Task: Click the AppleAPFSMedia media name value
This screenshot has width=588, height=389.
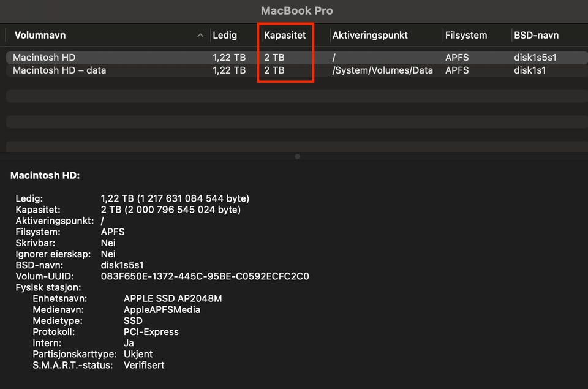Action: [x=162, y=310]
